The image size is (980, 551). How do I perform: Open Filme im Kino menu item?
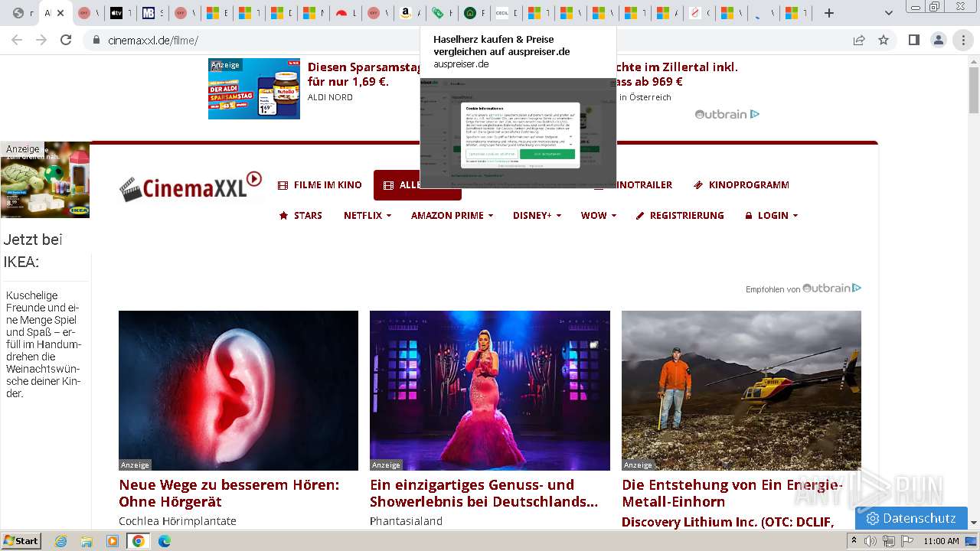pyautogui.click(x=319, y=185)
